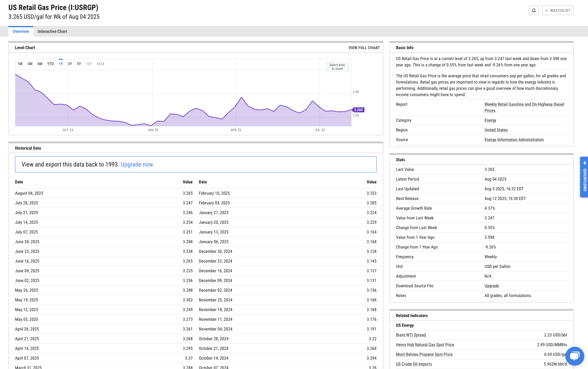Switch to the Interactive Chart tab
This screenshot has width=588, height=369.
pyautogui.click(x=52, y=31)
